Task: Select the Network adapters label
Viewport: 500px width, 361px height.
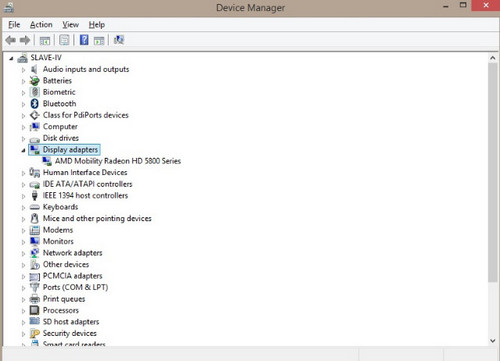Action: [x=72, y=253]
